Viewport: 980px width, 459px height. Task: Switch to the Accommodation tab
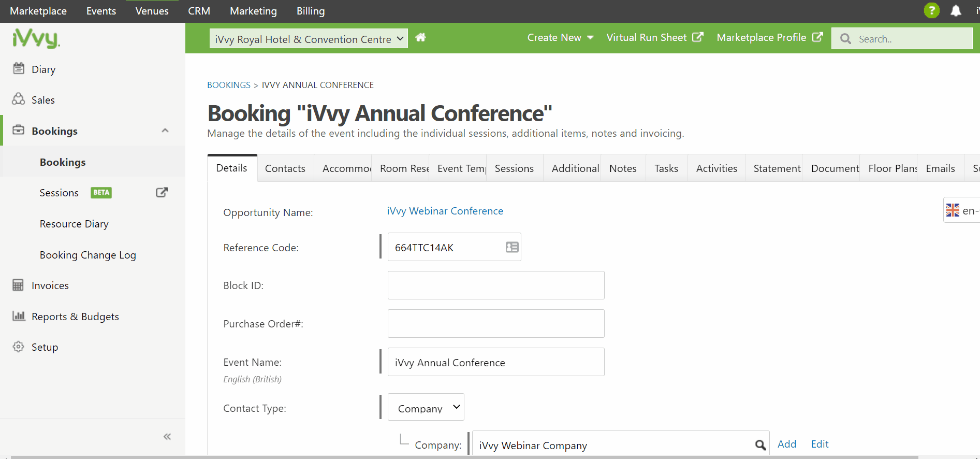(x=343, y=168)
